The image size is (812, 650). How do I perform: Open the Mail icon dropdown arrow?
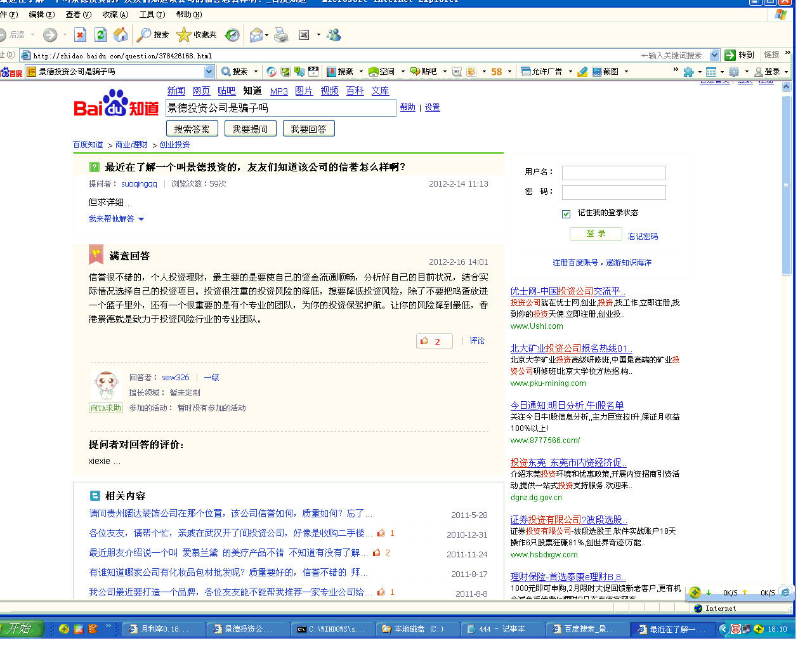pos(266,35)
